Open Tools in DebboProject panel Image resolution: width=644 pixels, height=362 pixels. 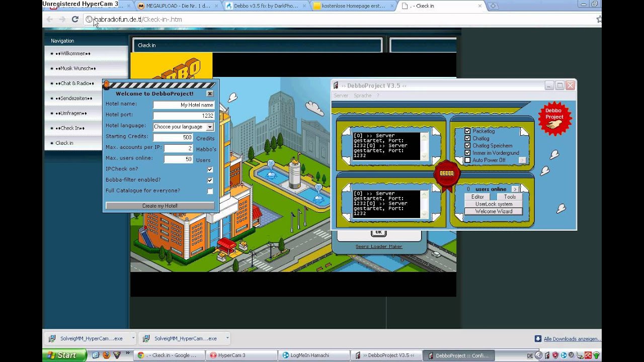pyautogui.click(x=510, y=197)
